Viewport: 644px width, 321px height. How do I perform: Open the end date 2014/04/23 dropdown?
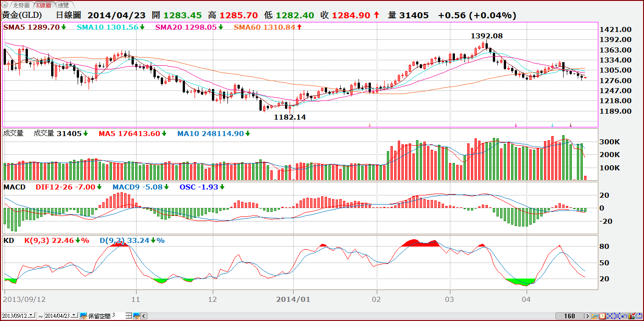(x=74, y=316)
